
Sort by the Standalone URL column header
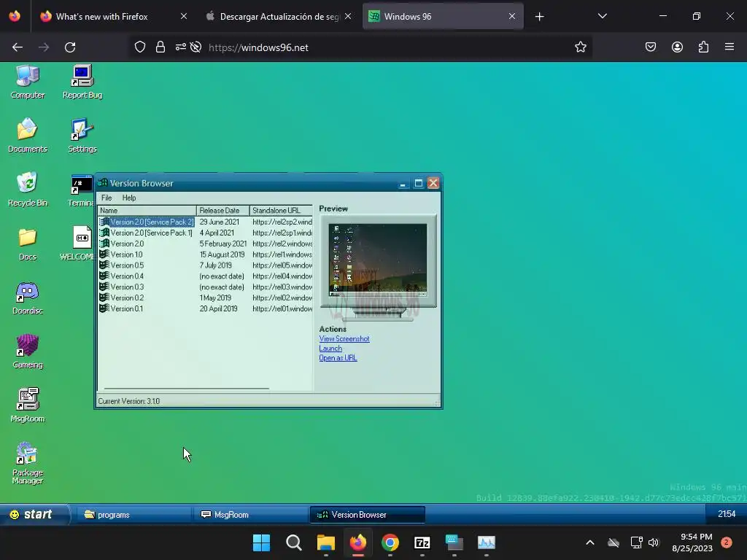coord(281,211)
